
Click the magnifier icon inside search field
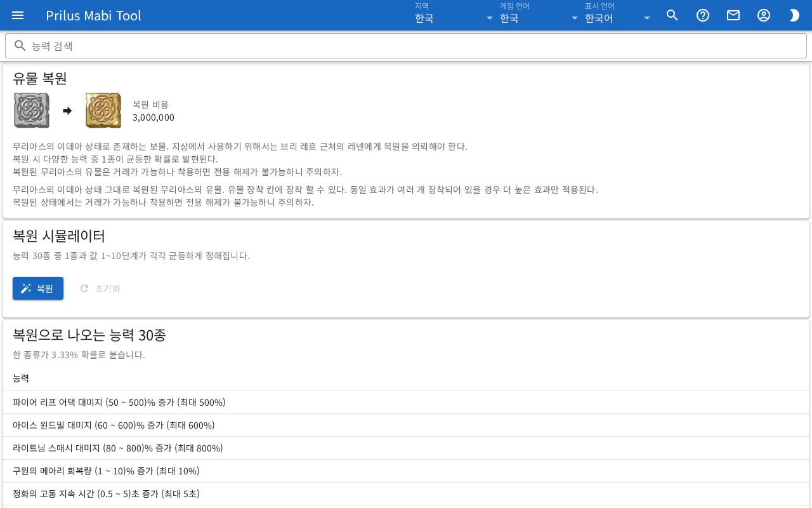coord(20,46)
